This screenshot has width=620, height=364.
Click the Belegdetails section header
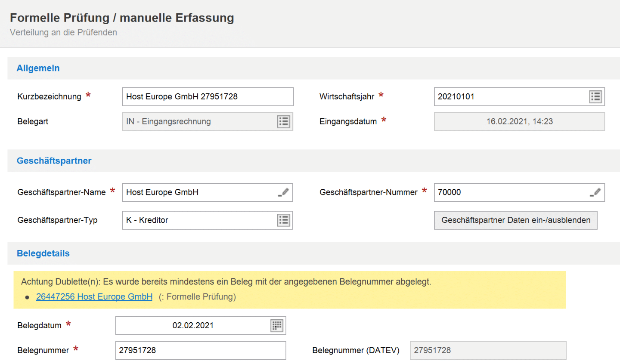pyautogui.click(x=43, y=253)
